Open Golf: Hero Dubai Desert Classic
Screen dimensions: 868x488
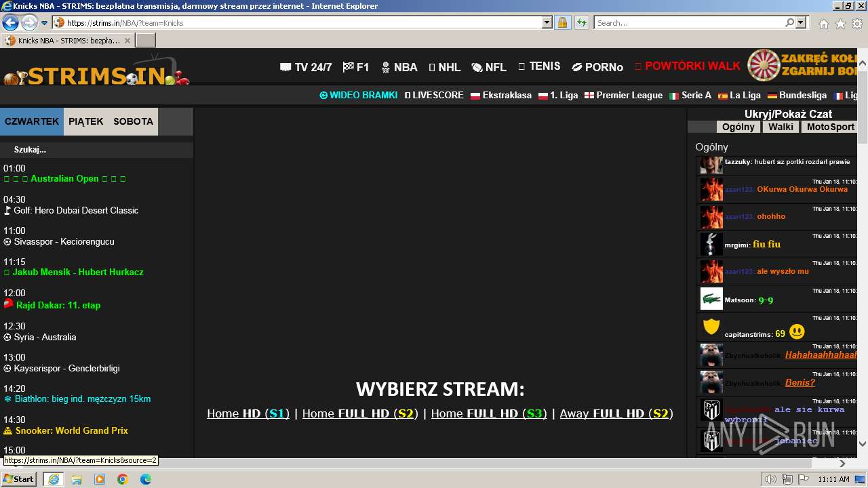pyautogui.click(x=71, y=210)
